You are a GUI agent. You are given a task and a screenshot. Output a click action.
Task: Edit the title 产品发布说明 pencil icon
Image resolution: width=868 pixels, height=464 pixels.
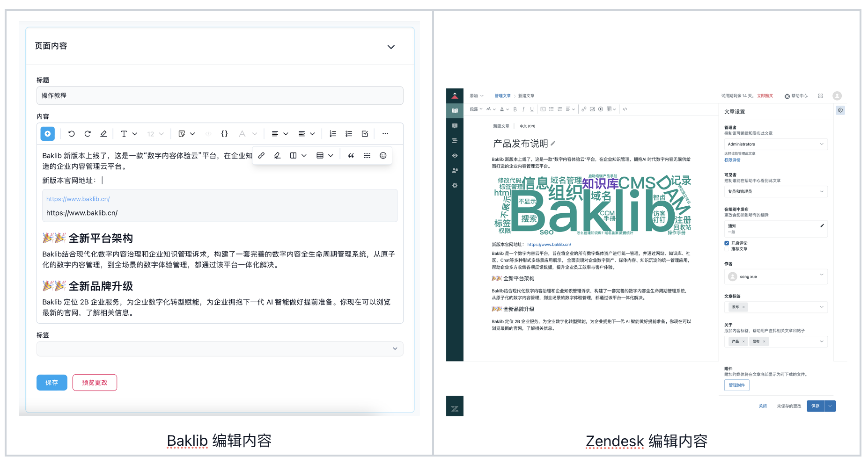(x=553, y=144)
